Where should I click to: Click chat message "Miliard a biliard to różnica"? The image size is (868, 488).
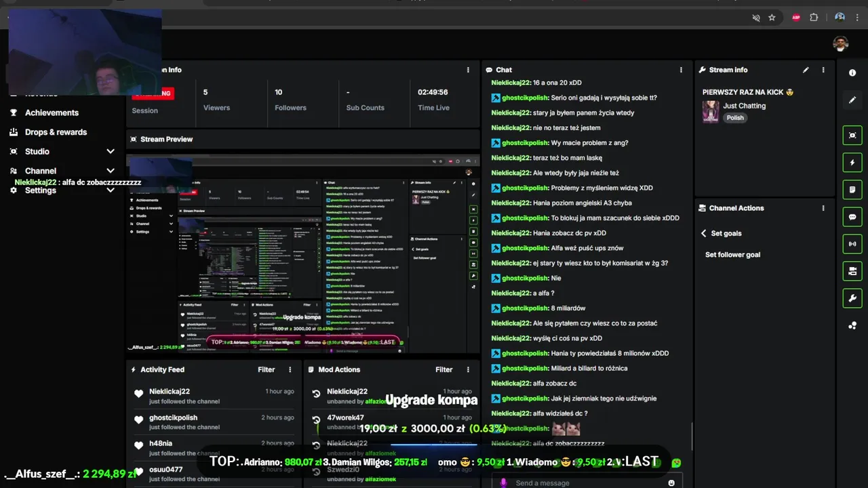click(589, 368)
